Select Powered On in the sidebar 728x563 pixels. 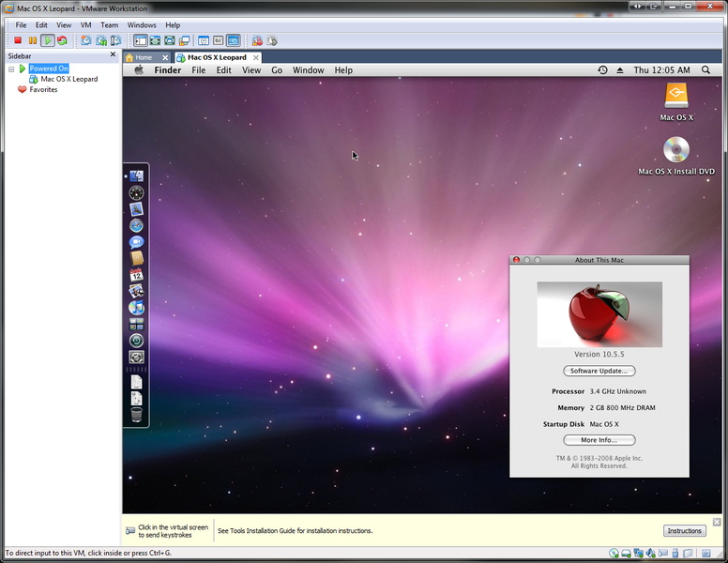click(x=49, y=68)
